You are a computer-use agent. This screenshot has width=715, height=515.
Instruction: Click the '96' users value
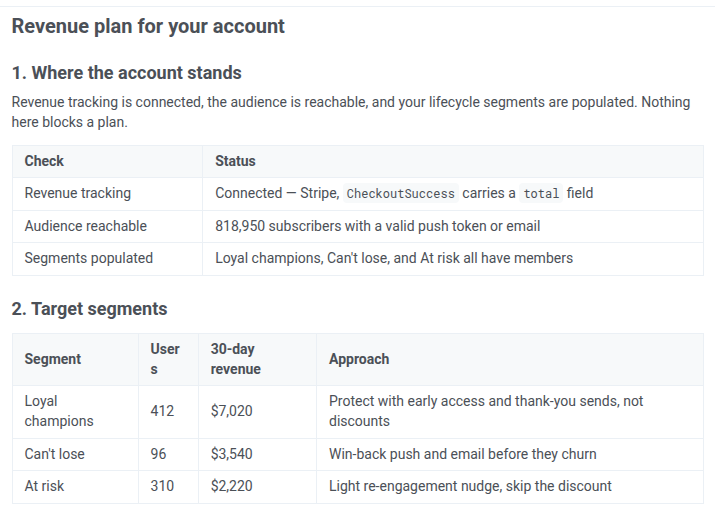[x=158, y=454]
